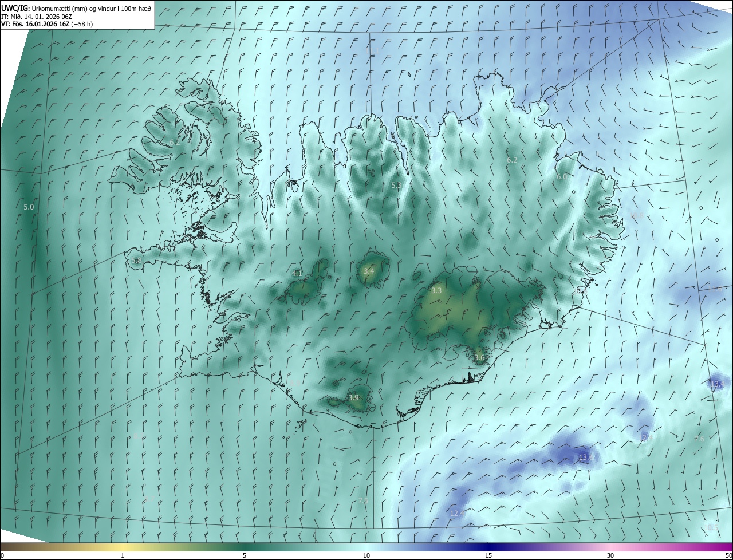Click the precipitation colour scale bar
Screen dimensions: 733x560
[x=366, y=547]
